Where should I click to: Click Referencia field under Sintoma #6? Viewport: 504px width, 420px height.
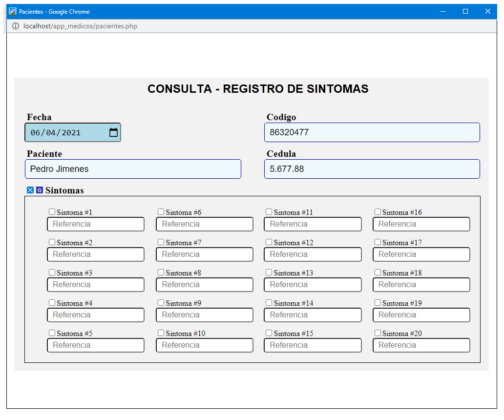(205, 224)
